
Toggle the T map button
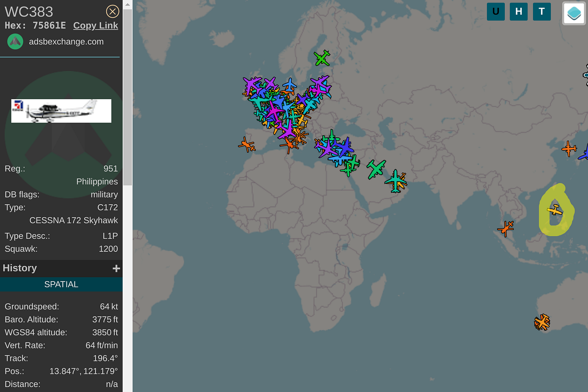point(542,11)
